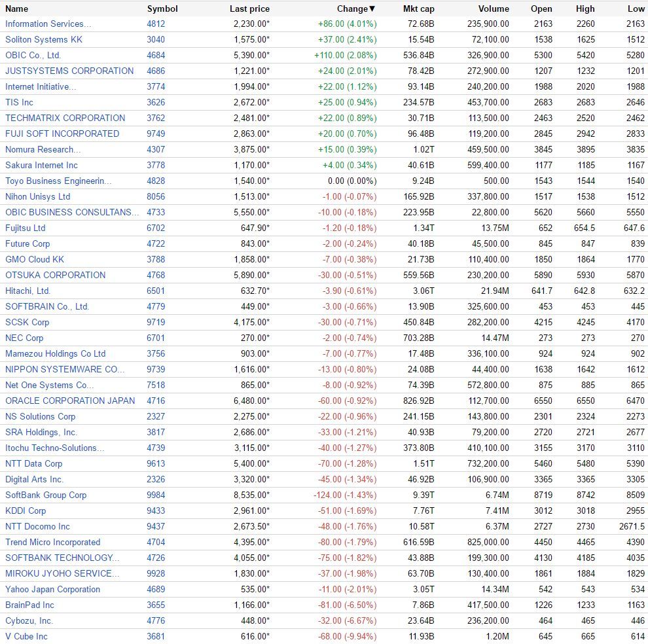The image size is (648, 644).
Task: Open the Soliton Systems KK link
Action: 44,40
